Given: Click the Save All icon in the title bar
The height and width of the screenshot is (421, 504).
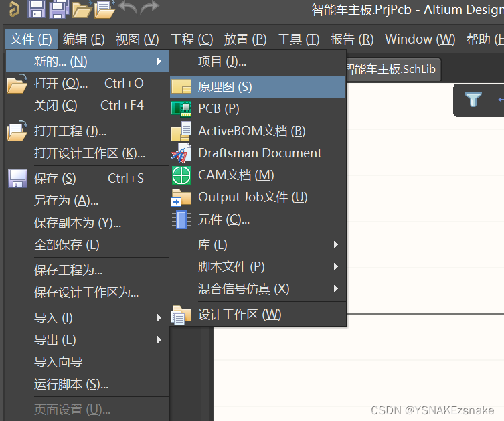Looking at the screenshot, I should [59, 9].
